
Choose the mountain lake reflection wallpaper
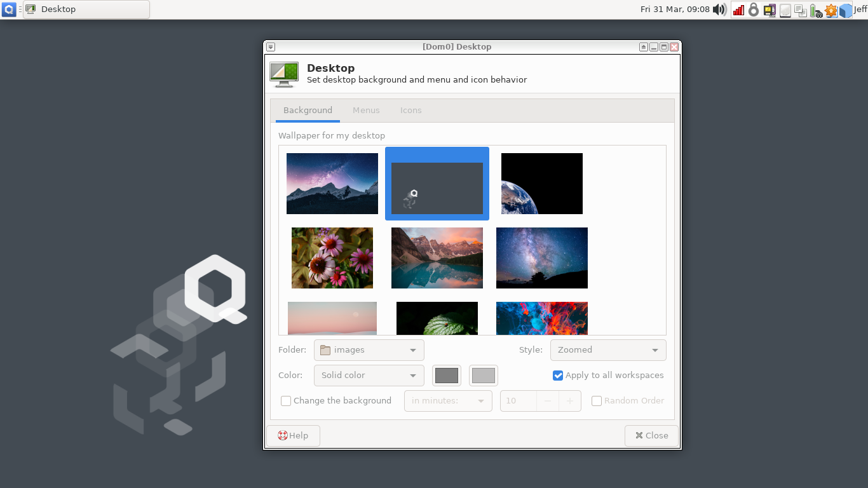tap(437, 258)
